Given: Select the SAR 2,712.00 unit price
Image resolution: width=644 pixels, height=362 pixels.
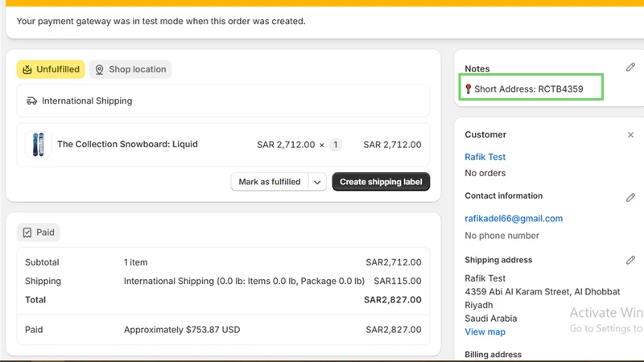Looking at the screenshot, I should coord(286,145).
